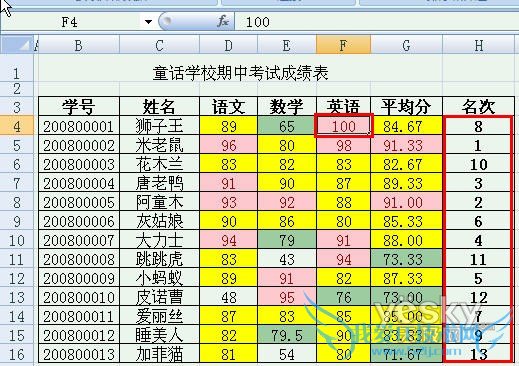The width and height of the screenshot is (519, 366).
Task: Click the English score 98 cell
Action: (343, 145)
